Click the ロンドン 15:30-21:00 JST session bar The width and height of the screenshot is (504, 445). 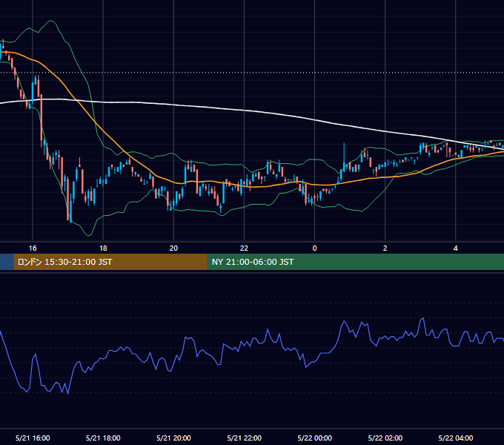pos(110,262)
